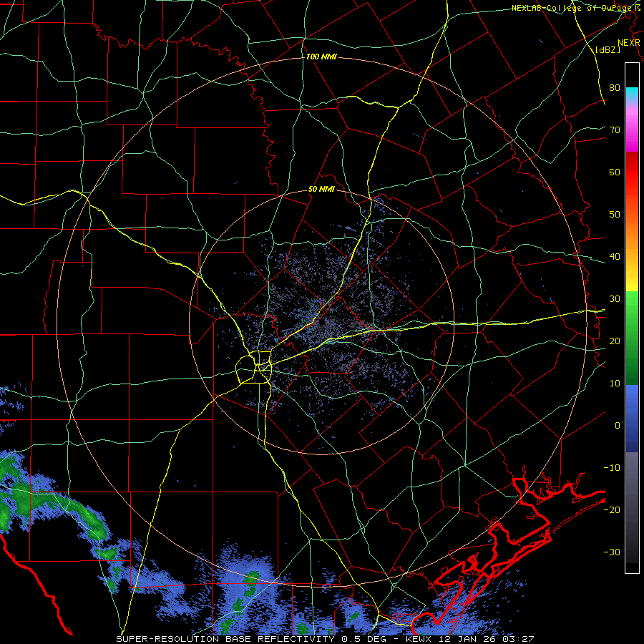The height and width of the screenshot is (644, 644).
Task: Click the 70 value on the dBZ scale
Action: tap(615, 130)
